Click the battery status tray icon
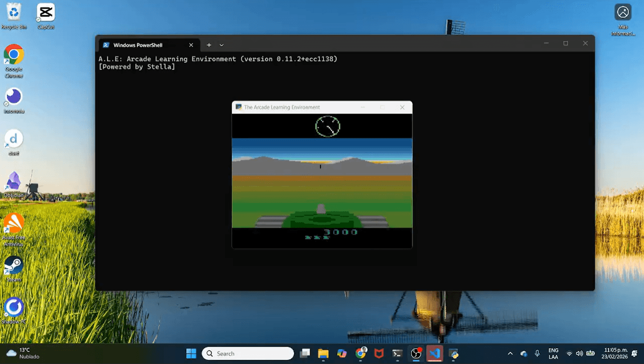 pos(590,354)
